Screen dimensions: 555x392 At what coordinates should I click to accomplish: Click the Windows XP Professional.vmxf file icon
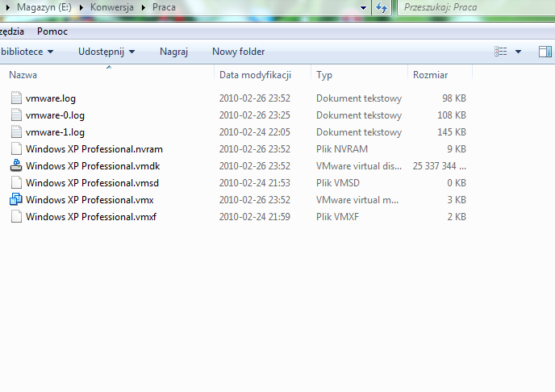16,216
